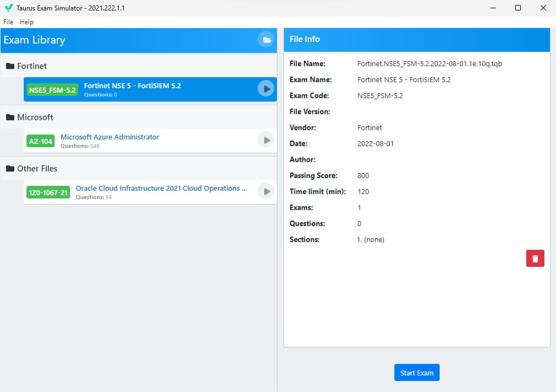
Task: Click the Fortinet folder icon
Action: click(10, 66)
